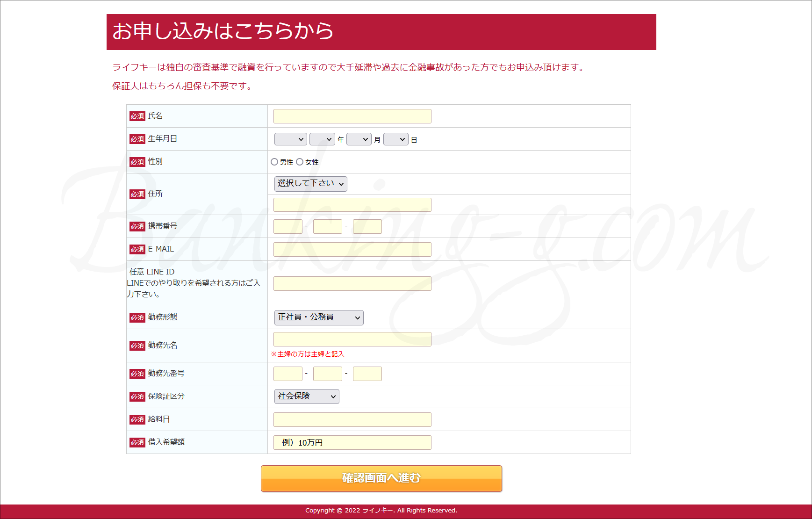Click the last 携帯番号 phone field
The image size is (812, 519).
[367, 227]
